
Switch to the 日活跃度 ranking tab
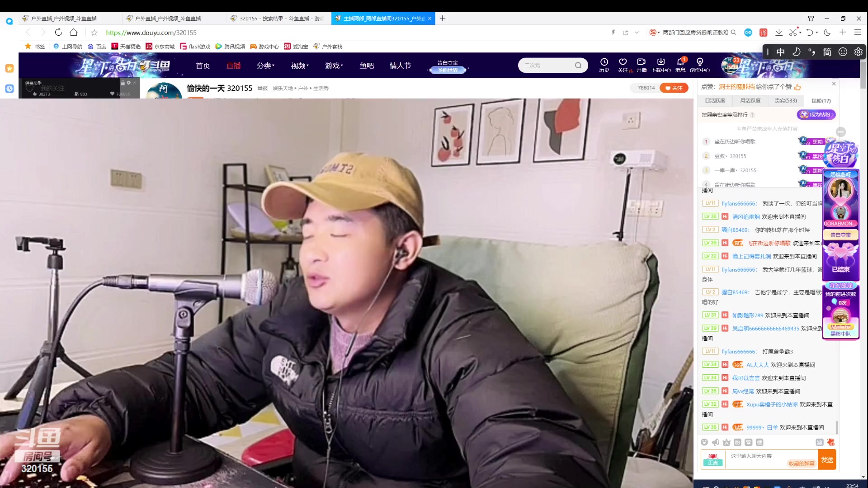(715, 101)
